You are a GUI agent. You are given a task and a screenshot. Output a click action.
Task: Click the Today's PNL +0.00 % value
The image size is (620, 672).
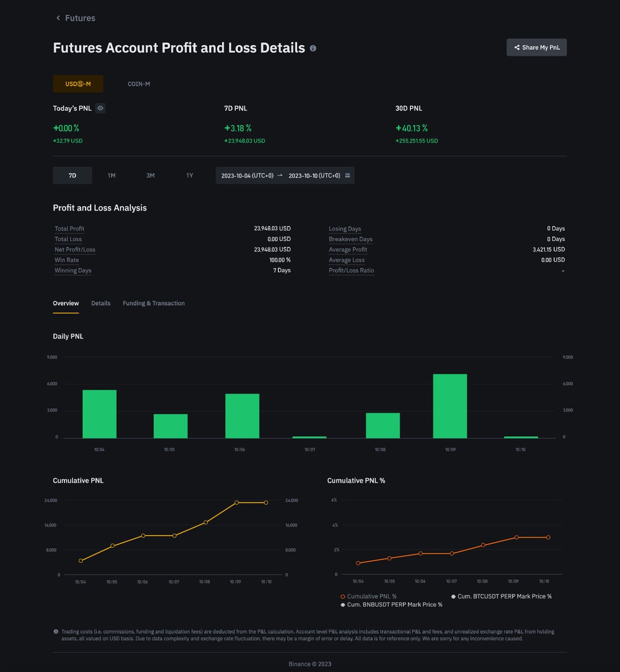pos(66,128)
